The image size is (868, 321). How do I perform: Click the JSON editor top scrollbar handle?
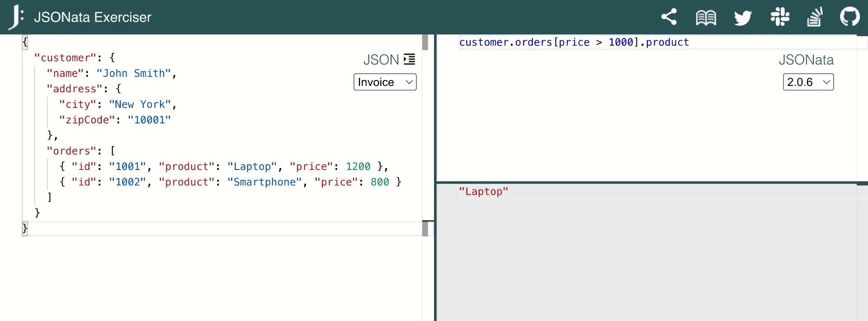pyautogui.click(x=425, y=42)
